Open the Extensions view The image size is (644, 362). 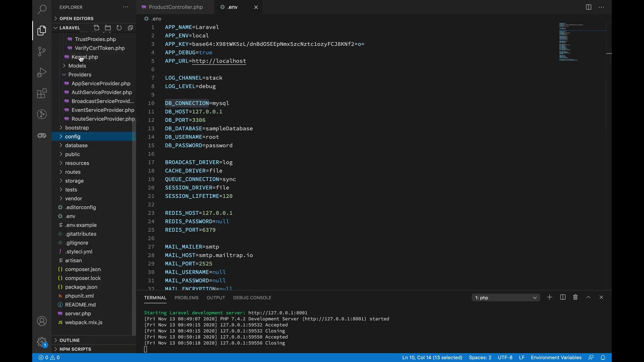click(42, 94)
